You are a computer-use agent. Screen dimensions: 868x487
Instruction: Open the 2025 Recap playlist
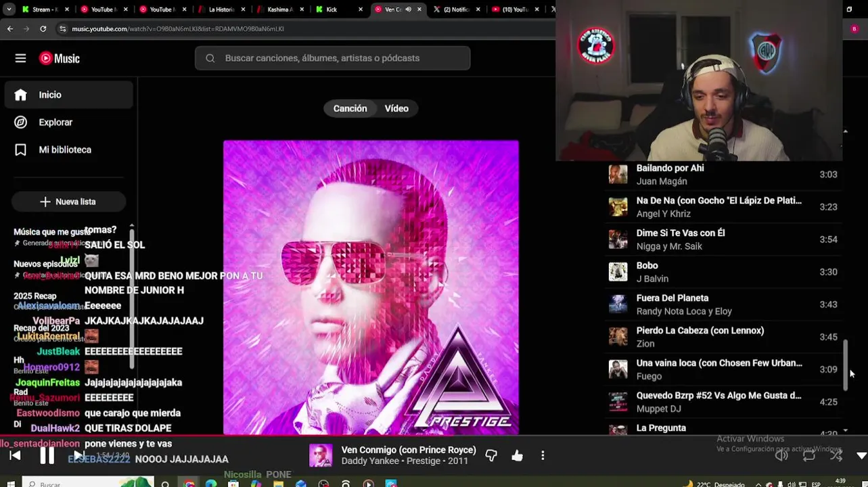35,296
